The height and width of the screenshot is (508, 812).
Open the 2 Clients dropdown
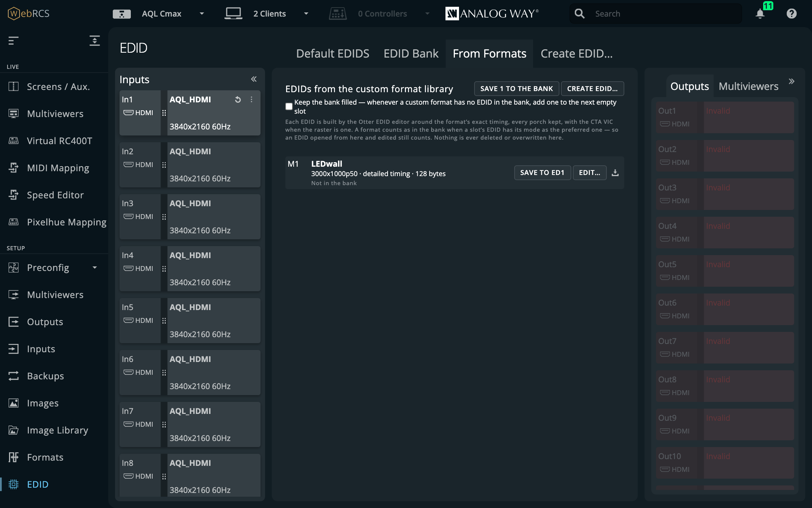point(306,14)
